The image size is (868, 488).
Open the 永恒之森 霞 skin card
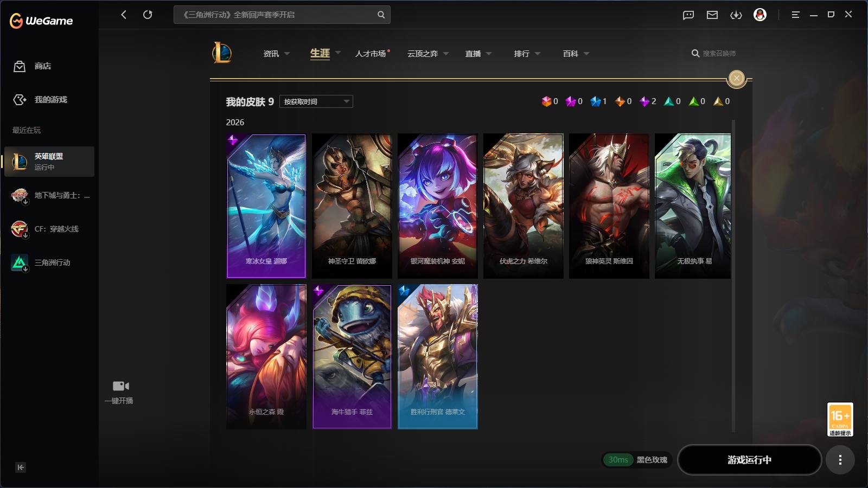coord(266,357)
